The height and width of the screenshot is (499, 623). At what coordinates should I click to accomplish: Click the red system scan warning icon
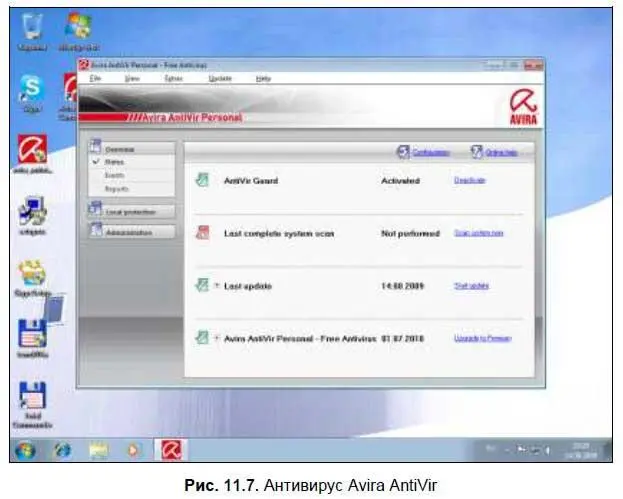(203, 233)
